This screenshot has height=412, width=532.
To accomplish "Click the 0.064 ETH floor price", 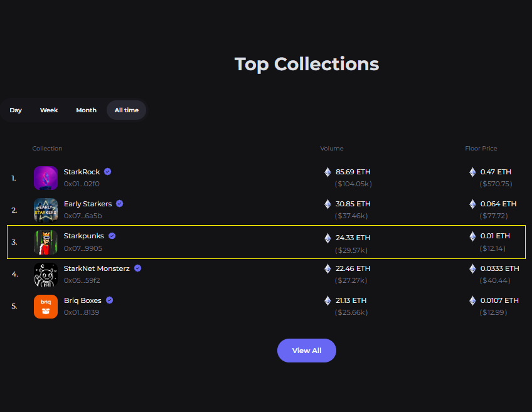I will (498, 204).
